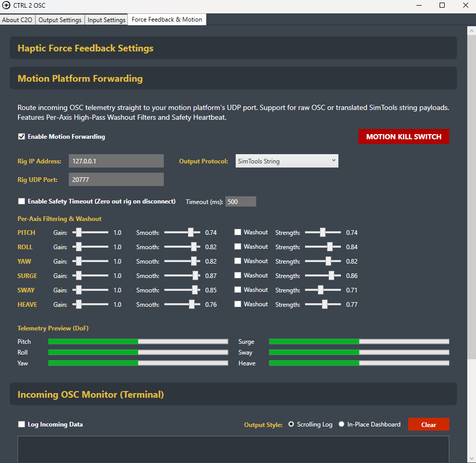The width and height of the screenshot is (476, 463).
Task: Click the Clear button in the OSC Monitor
Action: click(428, 424)
